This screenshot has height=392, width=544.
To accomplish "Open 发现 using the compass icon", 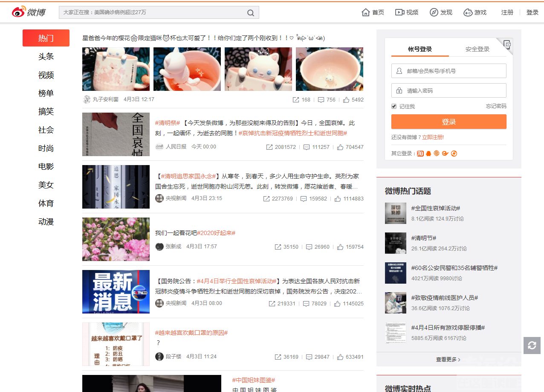I will [x=434, y=12].
